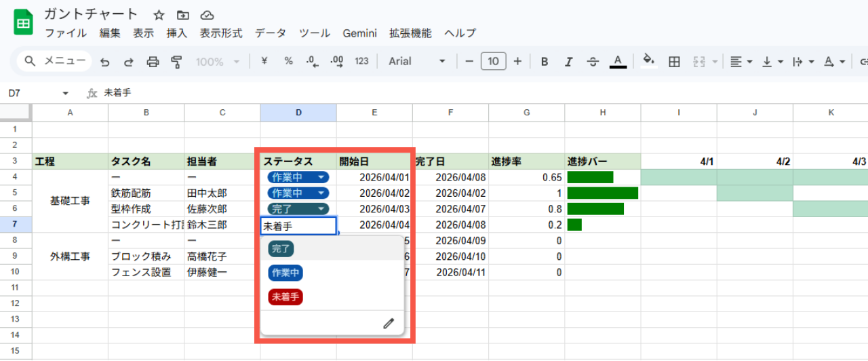Open the horizontal align dropdown
868x361 pixels.
coord(741,62)
